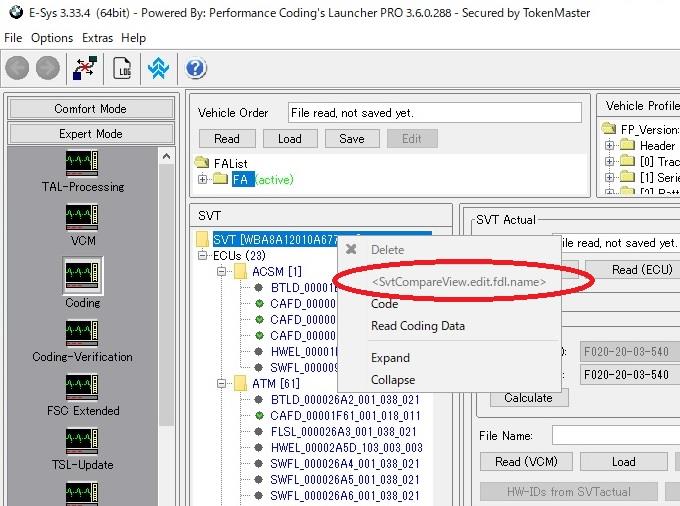Click green dot of CAFD_00001F61_001_018_011
Screen dimensions: 680x506
pos(259,416)
